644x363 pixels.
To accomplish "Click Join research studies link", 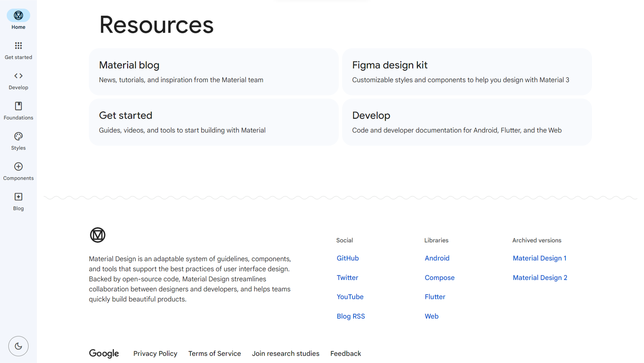I will 286,354.
